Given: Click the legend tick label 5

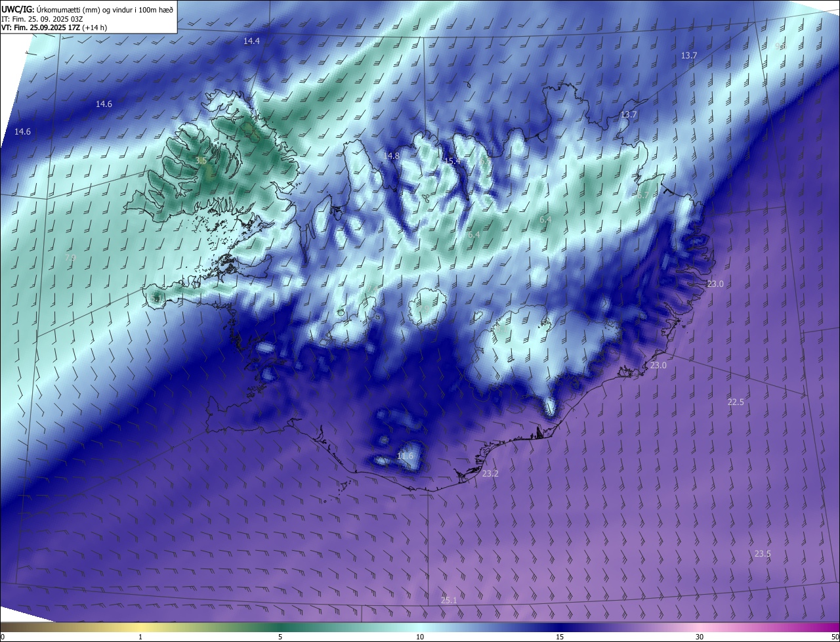Looking at the screenshot, I should [280, 637].
